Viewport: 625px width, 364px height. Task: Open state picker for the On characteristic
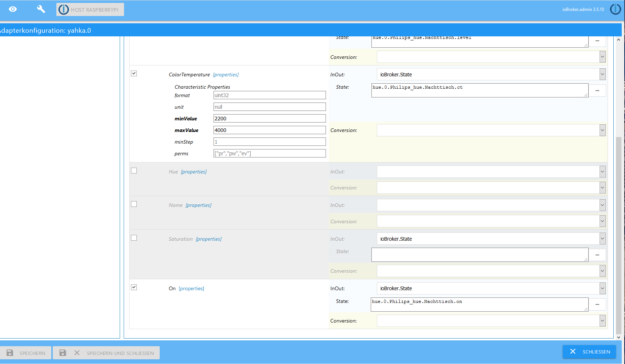pos(597,304)
